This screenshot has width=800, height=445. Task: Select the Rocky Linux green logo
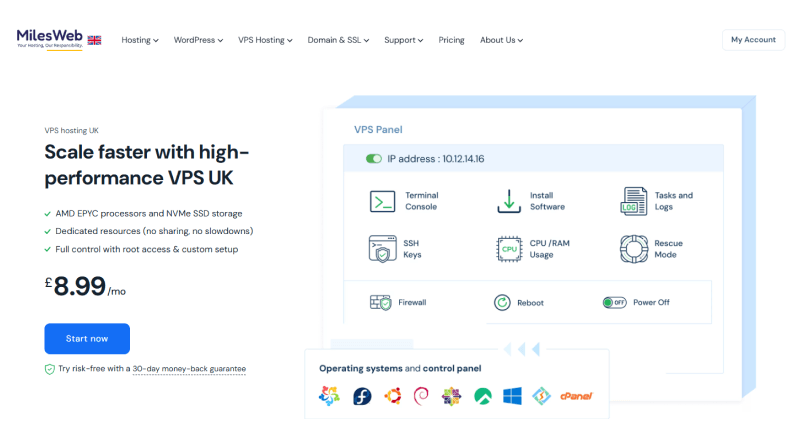click(483, 396)
